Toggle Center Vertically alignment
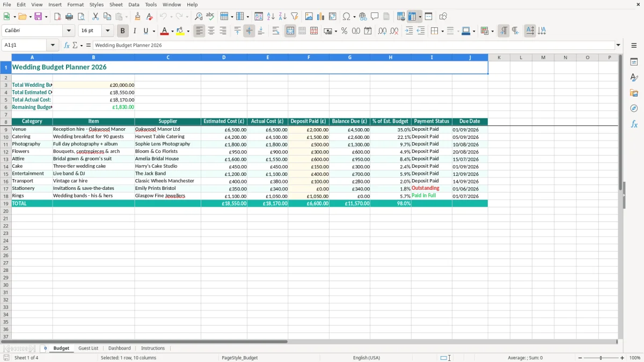644x362 pixels. click(249, 31)
